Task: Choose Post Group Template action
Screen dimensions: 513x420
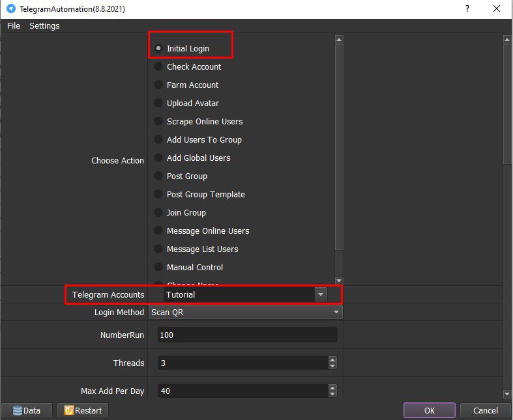Action: tap(158, 195)
